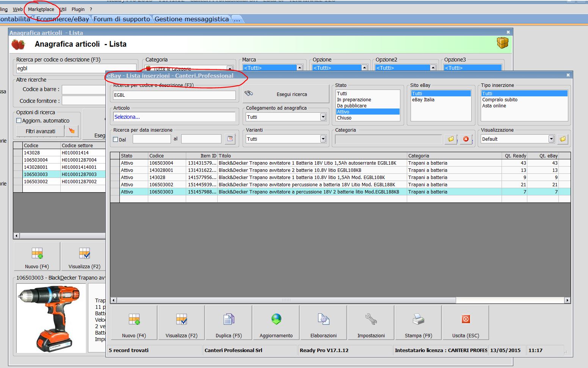Click the drill product thumbnail
This screenshot has height=368, width=588.
coord(52,318)
